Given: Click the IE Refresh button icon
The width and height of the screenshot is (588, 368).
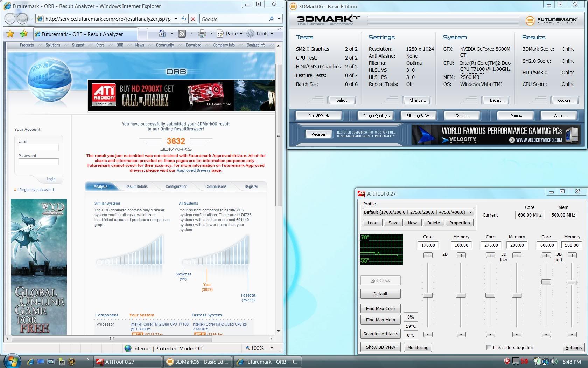Looking at the screenshot, I should 184,19.
